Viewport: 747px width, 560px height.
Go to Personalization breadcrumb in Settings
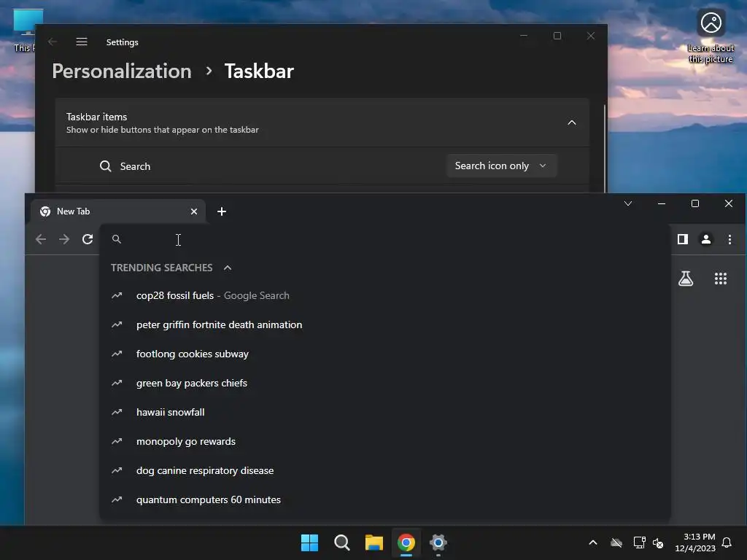pos(122,71)
